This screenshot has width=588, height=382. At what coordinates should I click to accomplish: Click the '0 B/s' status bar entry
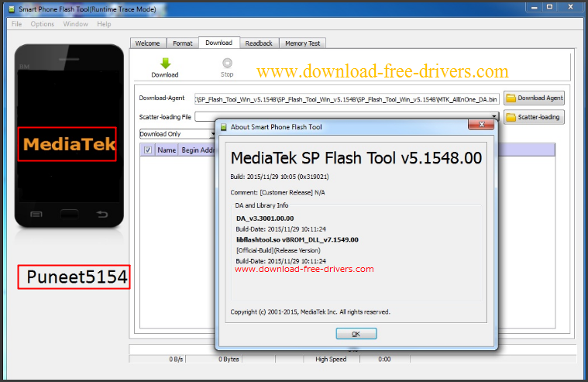pos(176,359)
